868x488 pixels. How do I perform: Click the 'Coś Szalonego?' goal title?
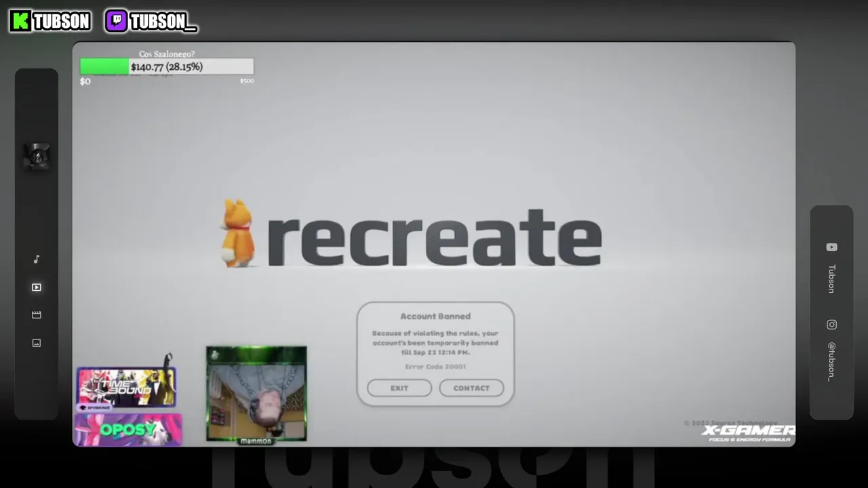[167, 54]
